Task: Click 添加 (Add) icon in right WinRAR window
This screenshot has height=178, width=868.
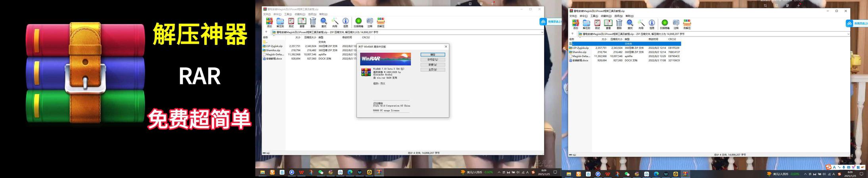Action: click(575, 24)
